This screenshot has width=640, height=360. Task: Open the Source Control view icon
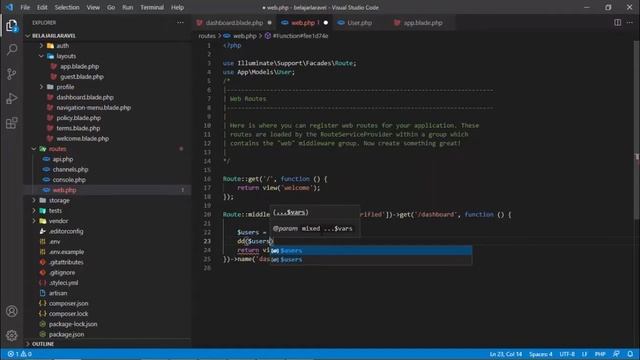pos(11,74)
